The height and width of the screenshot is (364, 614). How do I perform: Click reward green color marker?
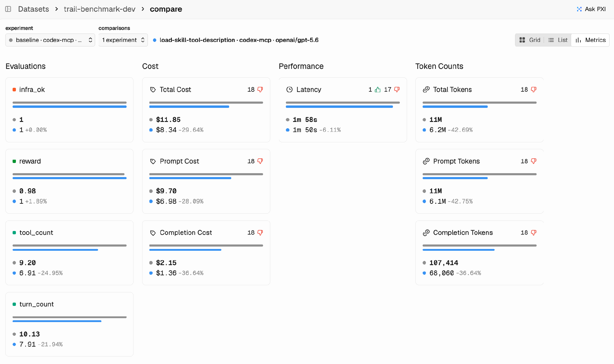tap(14, 161)
